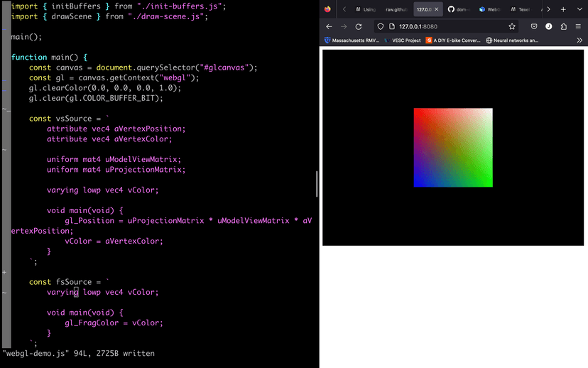Switch to the GitHub dom tab
Image resolution: width=588 pixels, height=368 pixels.
pyautogui.click(x=460, y=10)
